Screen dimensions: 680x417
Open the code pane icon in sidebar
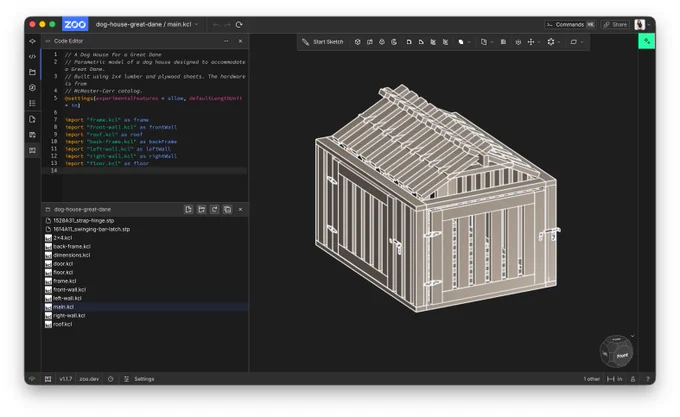[x=33, y=56]
